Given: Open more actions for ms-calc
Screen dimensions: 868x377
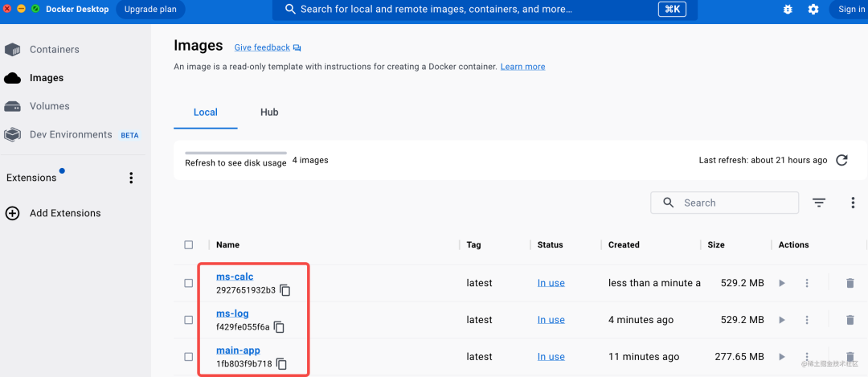Looking at the screenshot, I should click(807, 283).
